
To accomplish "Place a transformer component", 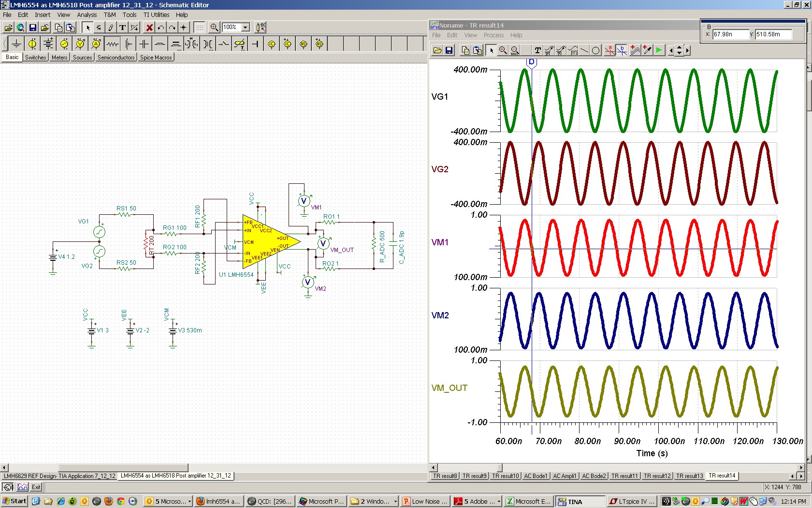I will 208,44.
